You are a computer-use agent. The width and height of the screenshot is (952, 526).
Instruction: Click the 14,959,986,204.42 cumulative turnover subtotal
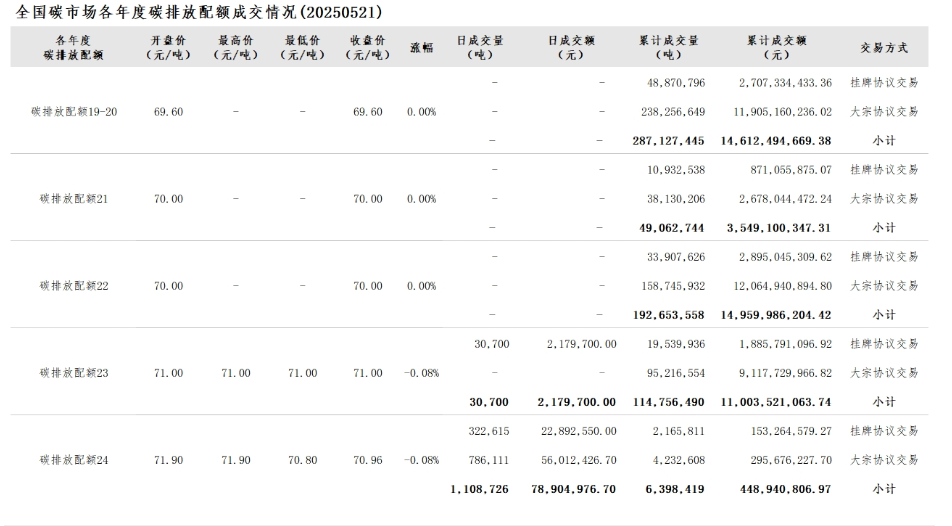pyautogui.click(x=776, y=315)
